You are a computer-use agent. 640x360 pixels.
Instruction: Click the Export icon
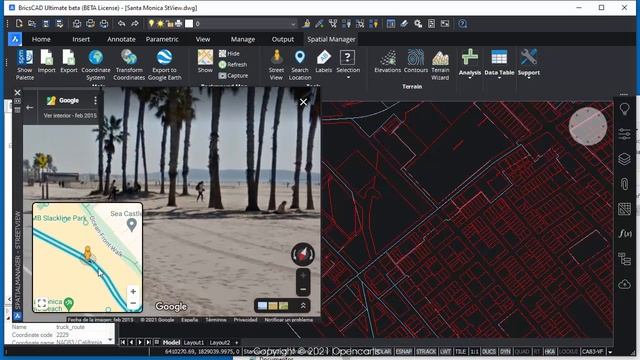[x=69, y=61]
